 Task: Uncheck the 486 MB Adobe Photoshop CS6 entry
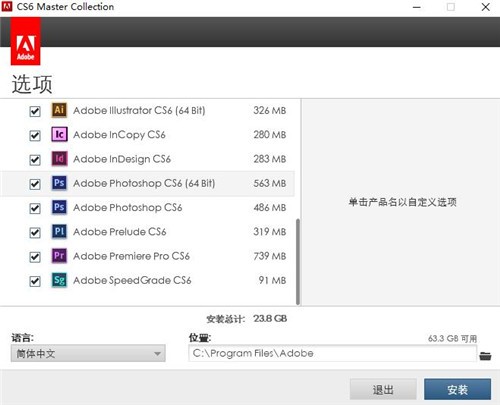(x=35, y=208)
